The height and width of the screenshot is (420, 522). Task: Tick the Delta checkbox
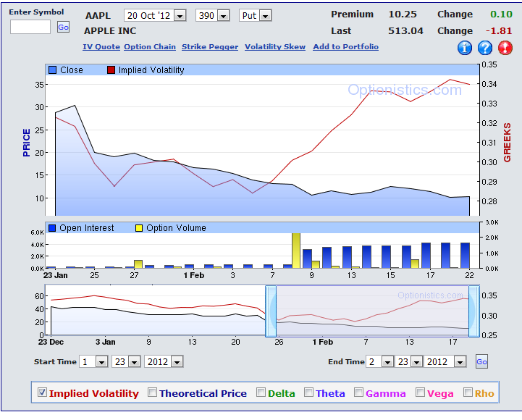(x=261, y=392)
